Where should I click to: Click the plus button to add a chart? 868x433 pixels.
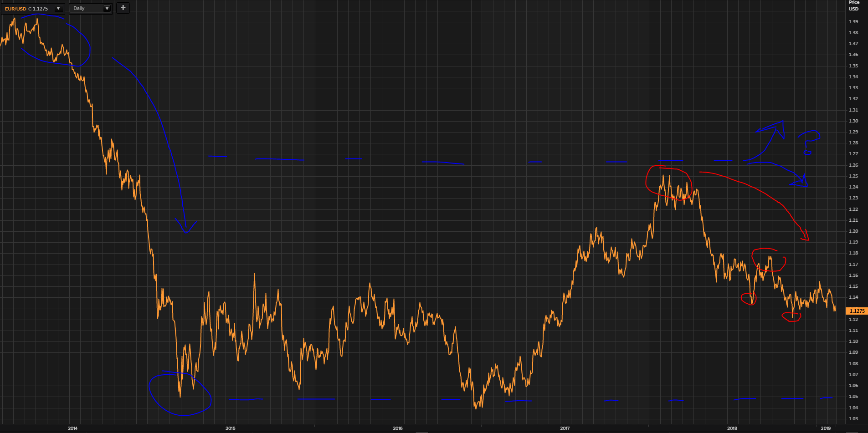point(122,8)
